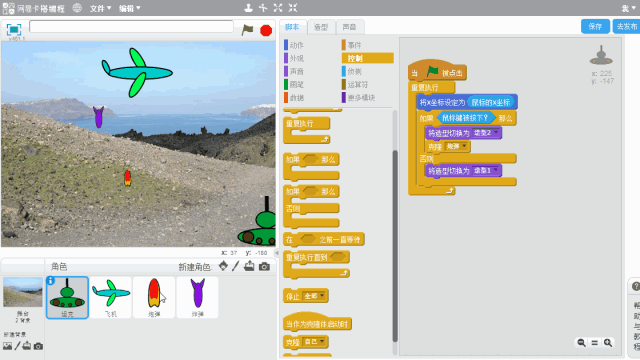Choose new sprite from library icon
640x360 pixels.
coord(223,266)
